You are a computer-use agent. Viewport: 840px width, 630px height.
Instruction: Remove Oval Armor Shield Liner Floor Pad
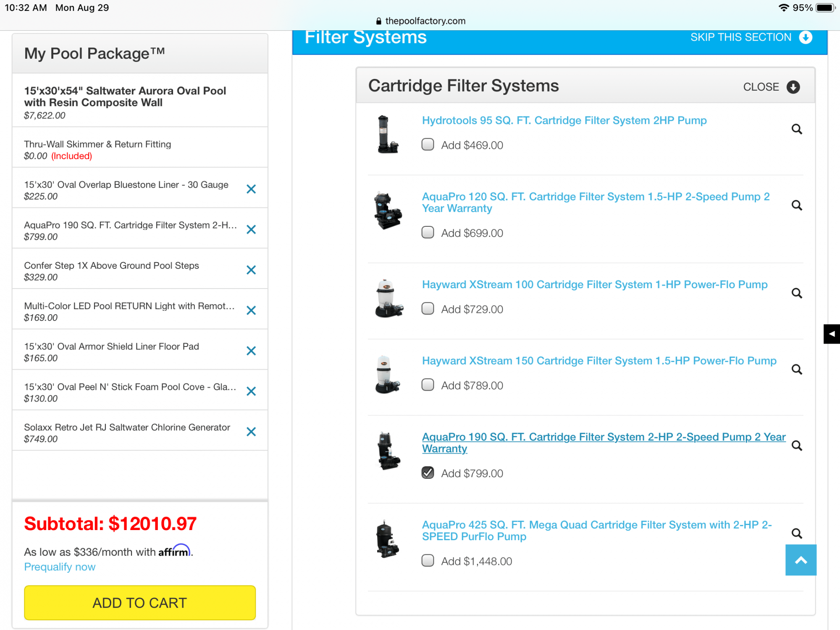click(x=251, y=351)
